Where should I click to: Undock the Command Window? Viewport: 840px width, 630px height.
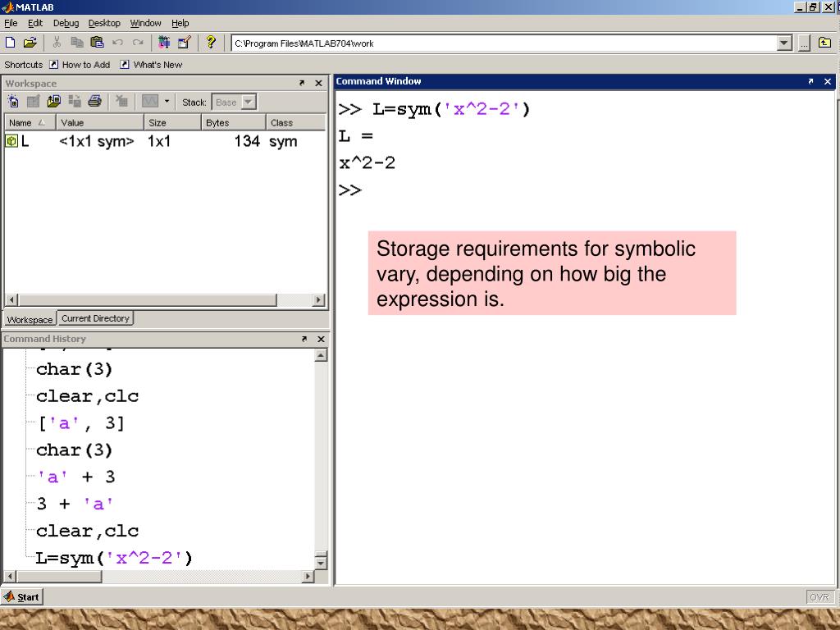(x=810, y=81)
